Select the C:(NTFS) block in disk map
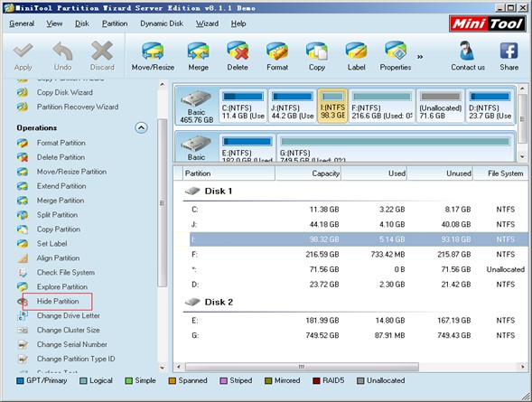532x402 pixels. point(243,106)
